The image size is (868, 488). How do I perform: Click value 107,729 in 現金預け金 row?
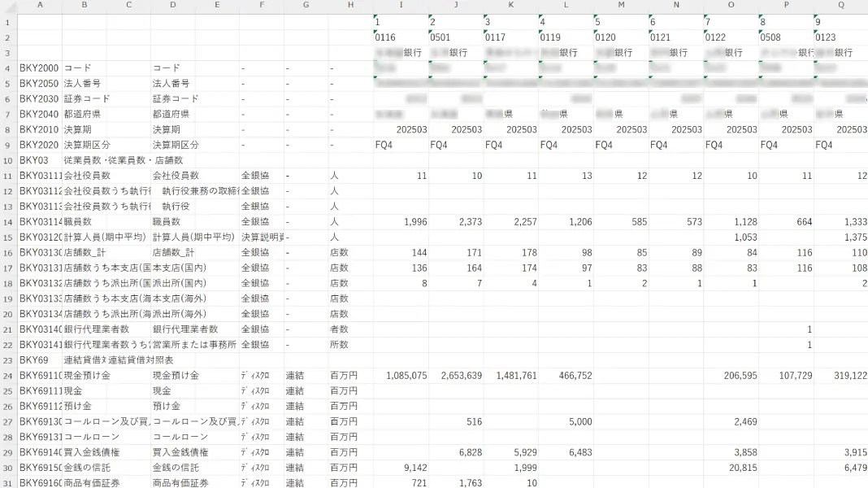pyautogui.click(x=796, y=376)
